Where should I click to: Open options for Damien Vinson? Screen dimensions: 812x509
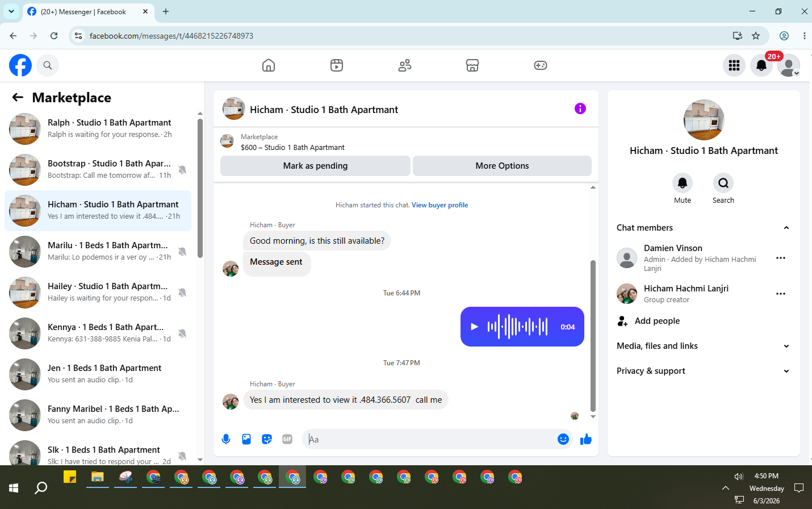point(781,258)
